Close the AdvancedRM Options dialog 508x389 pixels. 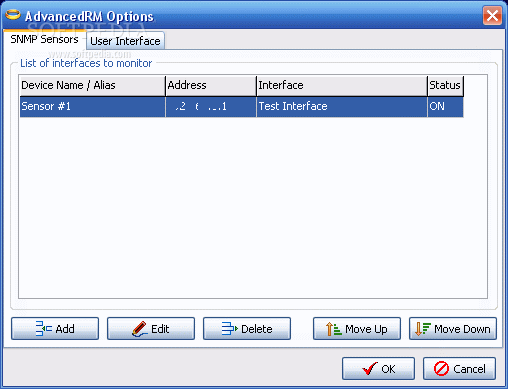pos(492,15)
